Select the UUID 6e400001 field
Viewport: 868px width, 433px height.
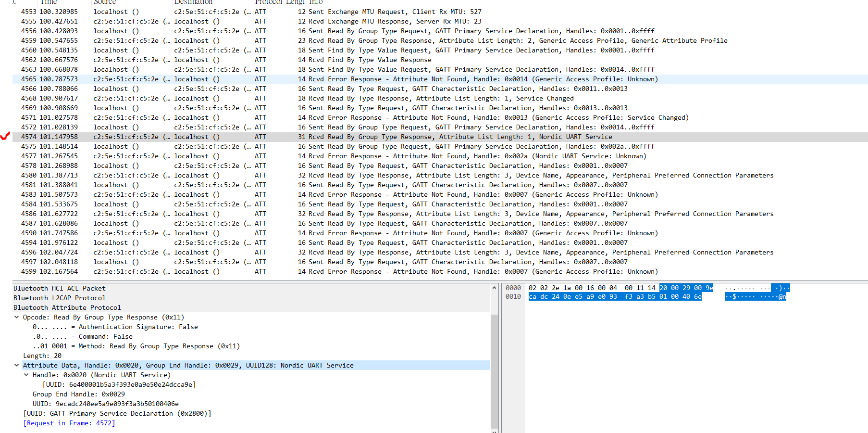tap(120, 384)
